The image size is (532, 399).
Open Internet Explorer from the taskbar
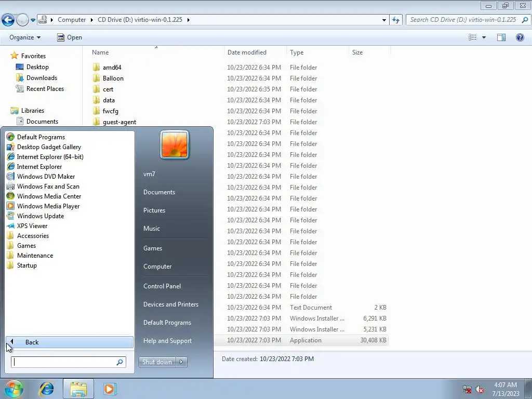click(x=46, y=389)
